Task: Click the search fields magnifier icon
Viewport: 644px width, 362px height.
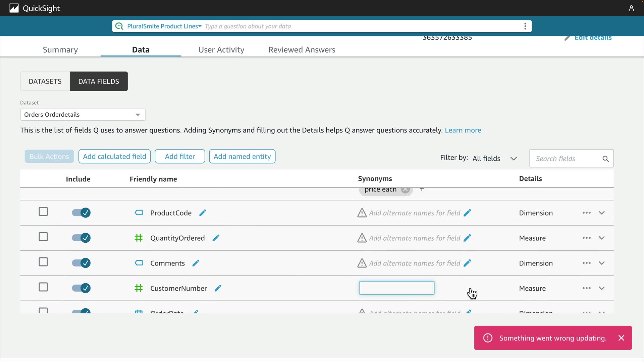Action: [x=605, y=159]
